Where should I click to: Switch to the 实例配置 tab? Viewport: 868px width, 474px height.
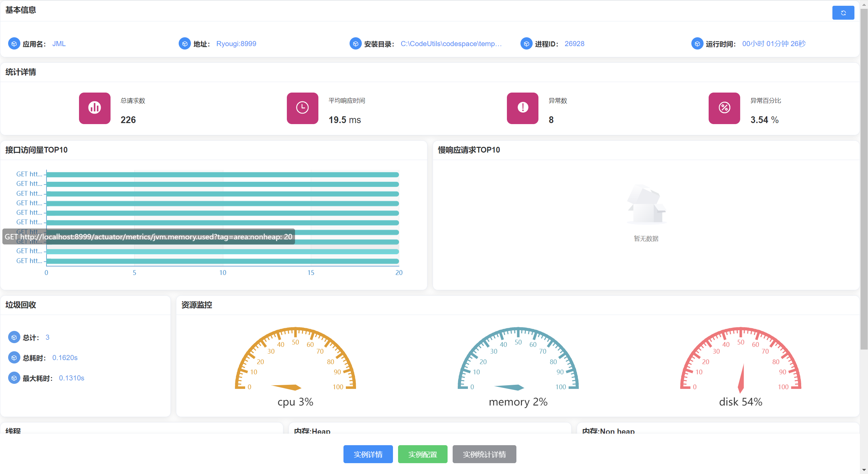[422, 454]
